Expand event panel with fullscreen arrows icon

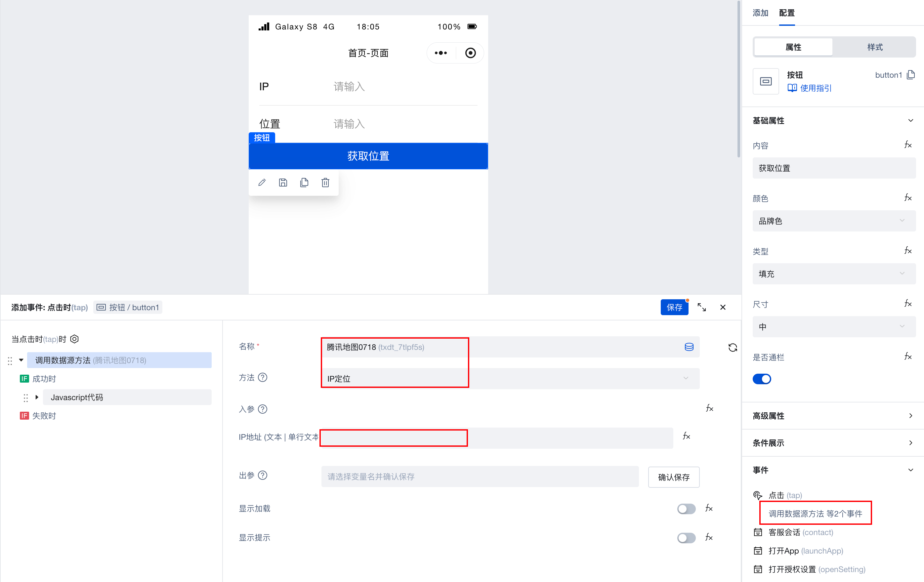(701, 307)
